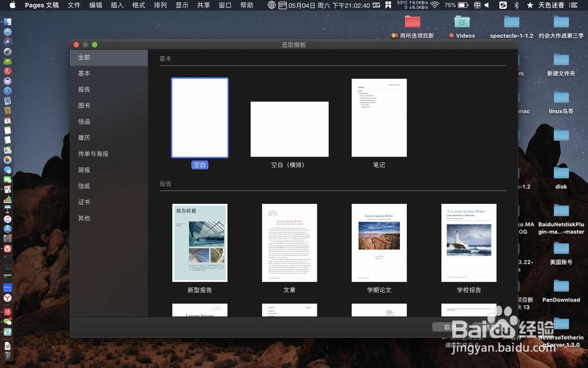Choose the 文章 essay template
This screenshot has height=368, width=588.
289,243
